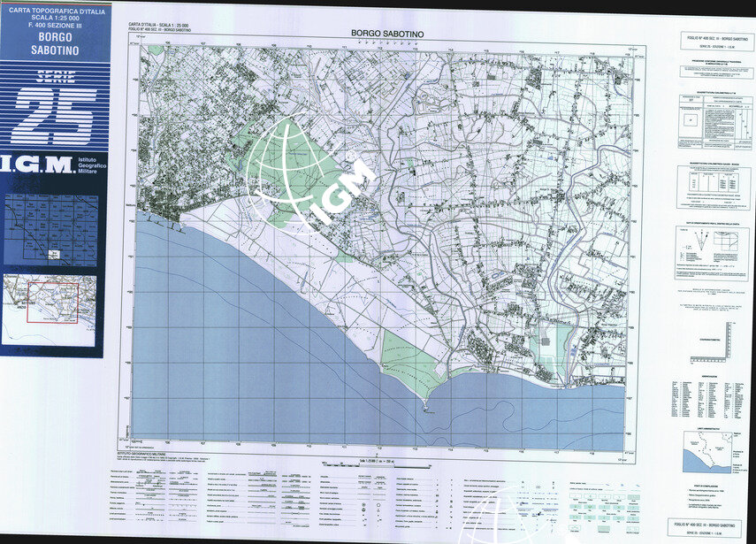Click the red rectangle on the location inset
This screenshot has width=756, height=544.
(52, 303)
